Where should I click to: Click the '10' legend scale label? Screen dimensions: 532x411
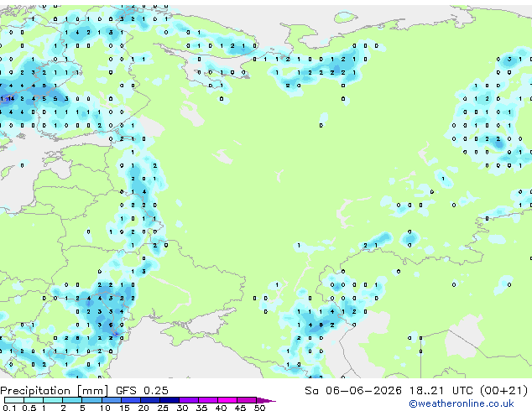click(105, 408)
